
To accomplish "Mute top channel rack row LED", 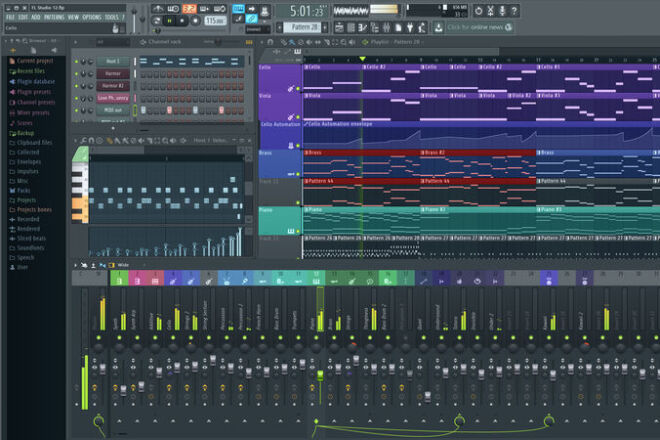I will 76,61.
